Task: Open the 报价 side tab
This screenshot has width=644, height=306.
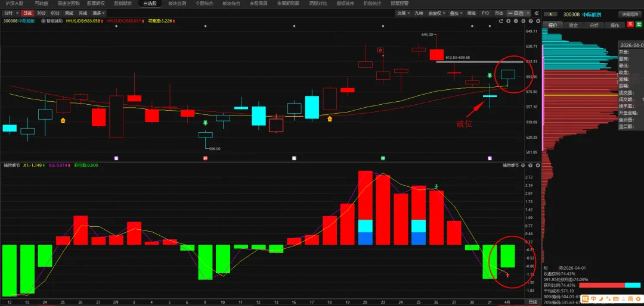Action: tap(553, 25)
